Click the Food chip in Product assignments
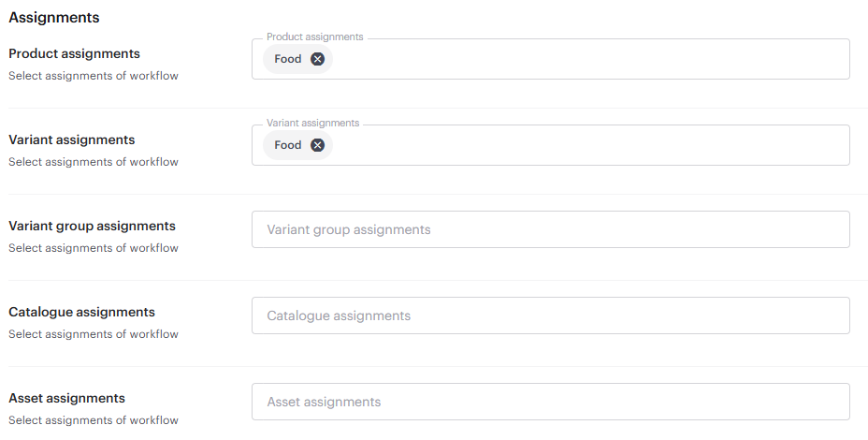The image size is (868, 440). point(288,59)
